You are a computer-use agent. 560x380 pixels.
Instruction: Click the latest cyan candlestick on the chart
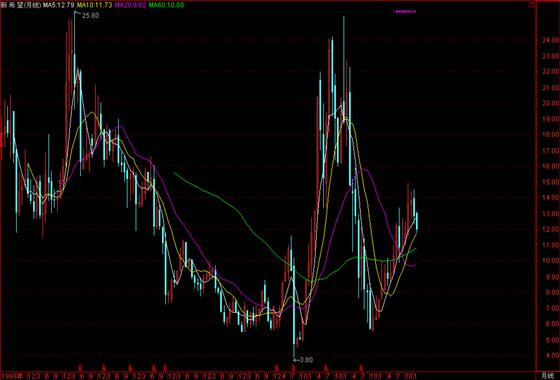point(417,221)
